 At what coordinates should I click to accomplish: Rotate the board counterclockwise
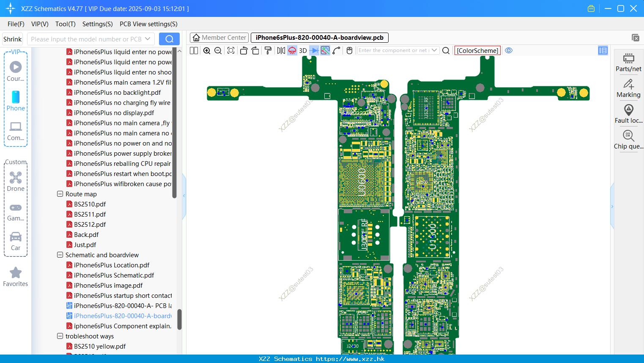click(244, 50)
